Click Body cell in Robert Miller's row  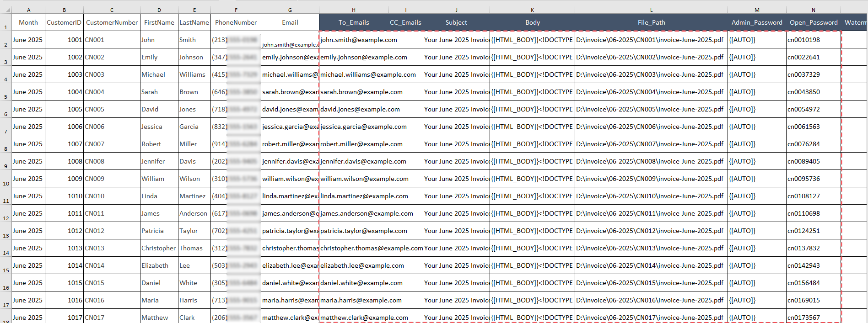(533, 144)
